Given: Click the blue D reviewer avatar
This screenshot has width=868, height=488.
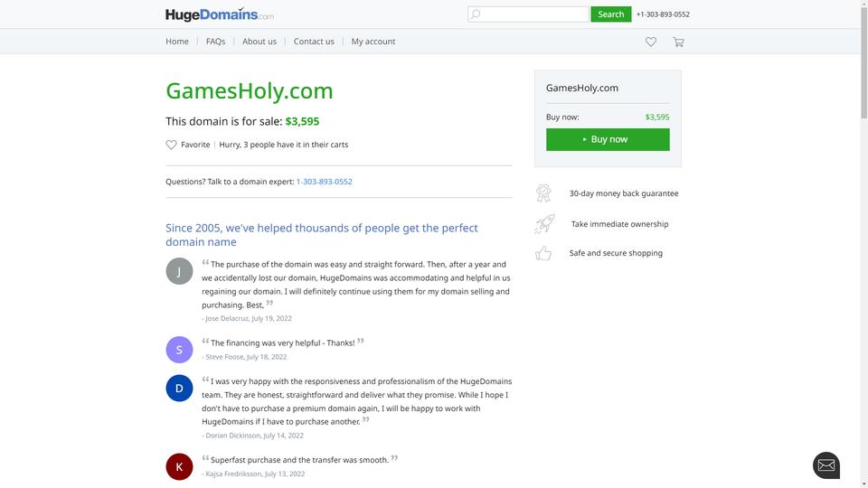Looking at the screenshot, I should pyautogui.click(x=179, y=389).
